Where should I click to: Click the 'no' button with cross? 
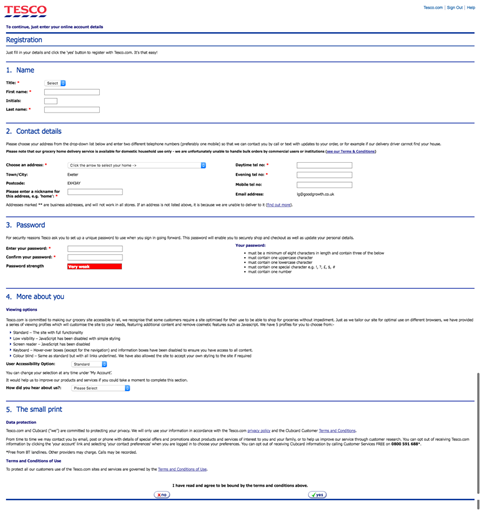162,495
